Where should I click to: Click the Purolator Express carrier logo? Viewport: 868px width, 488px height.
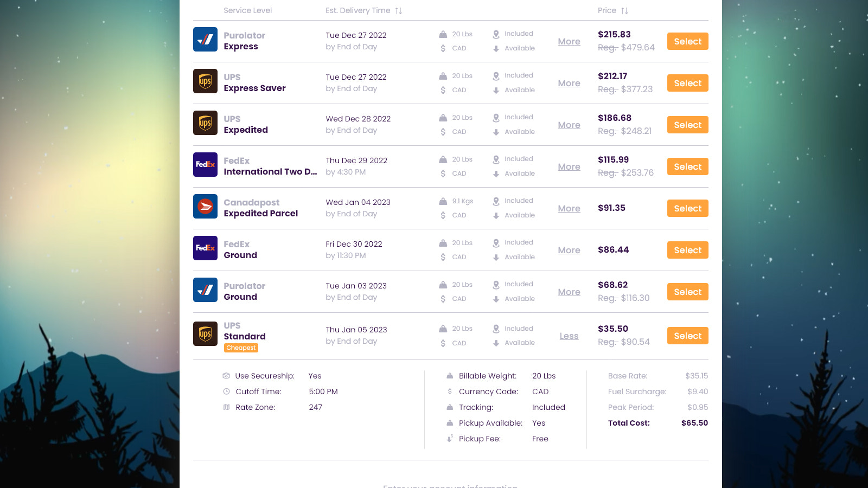click(x=205, y=40)
